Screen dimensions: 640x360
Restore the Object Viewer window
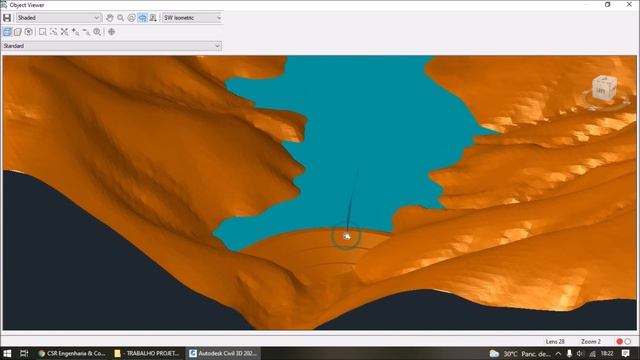pyautogui.click(x=607, y=4)
